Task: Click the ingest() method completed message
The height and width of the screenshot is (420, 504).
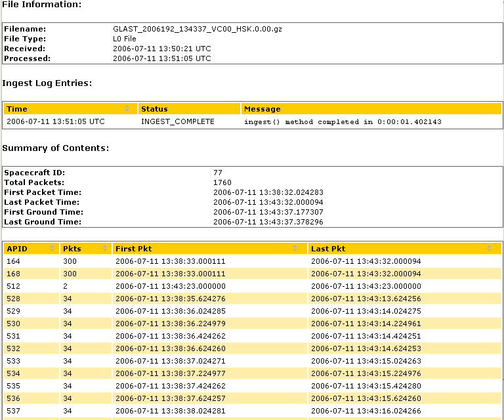Action: [343, 122]
